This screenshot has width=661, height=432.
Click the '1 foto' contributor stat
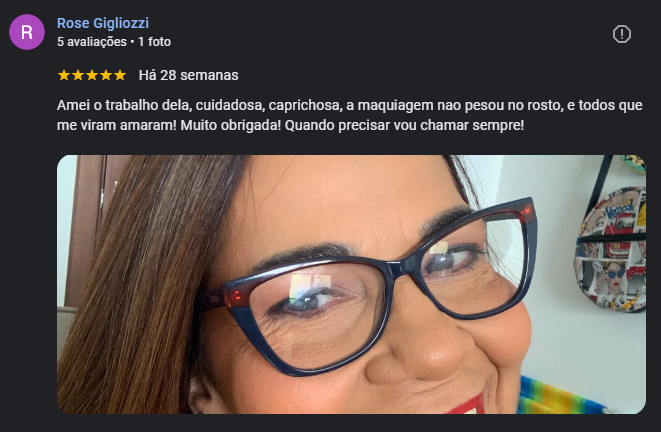point(154,42)
